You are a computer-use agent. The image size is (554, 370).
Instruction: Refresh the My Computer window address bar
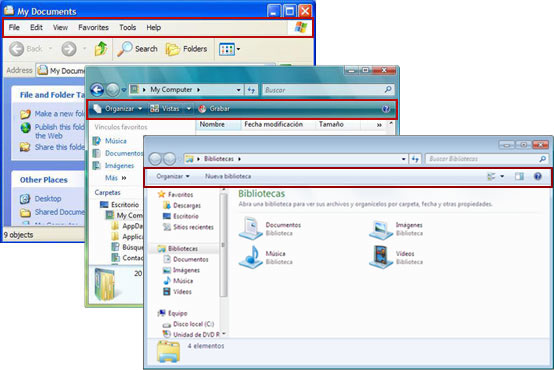tap(251, 90)
